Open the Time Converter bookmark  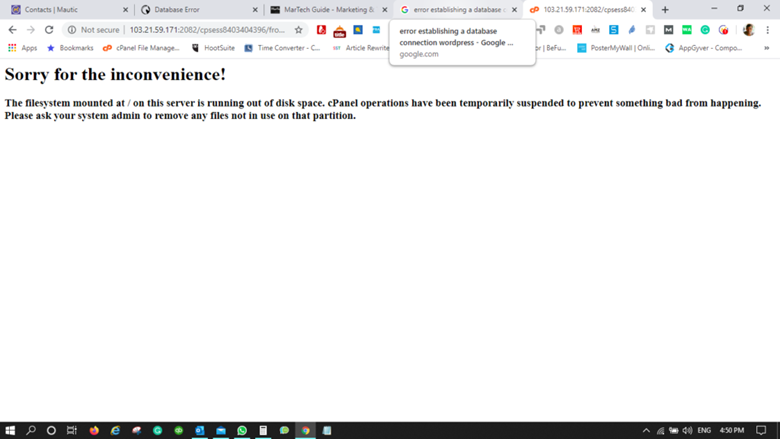[282, 48]
